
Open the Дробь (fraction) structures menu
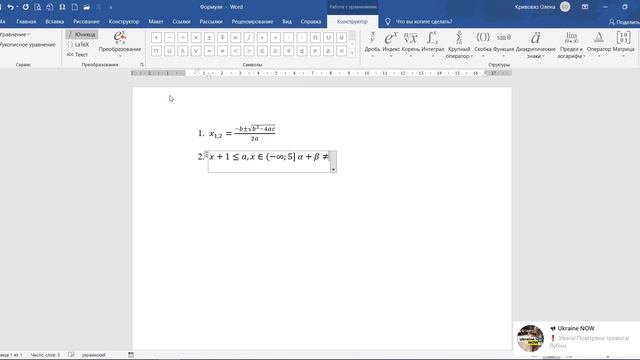click(x=372, y=44)
